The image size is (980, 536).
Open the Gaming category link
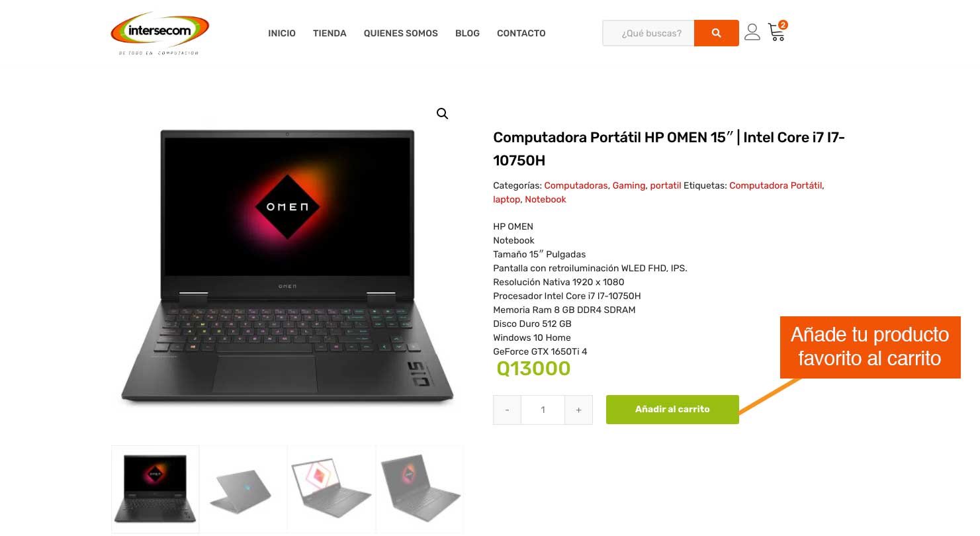pyautogui.click(x=629, y=186)
